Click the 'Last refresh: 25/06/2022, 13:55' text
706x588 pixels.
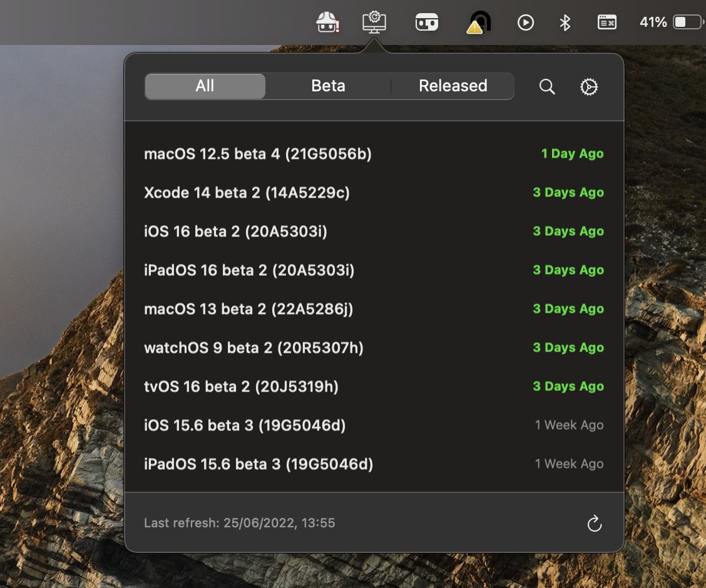click(240, 523)
